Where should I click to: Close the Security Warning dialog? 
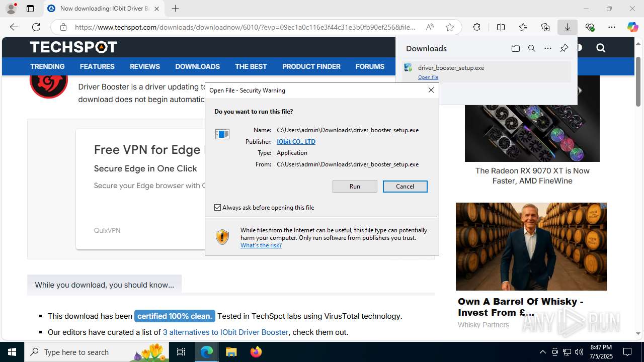431,90
